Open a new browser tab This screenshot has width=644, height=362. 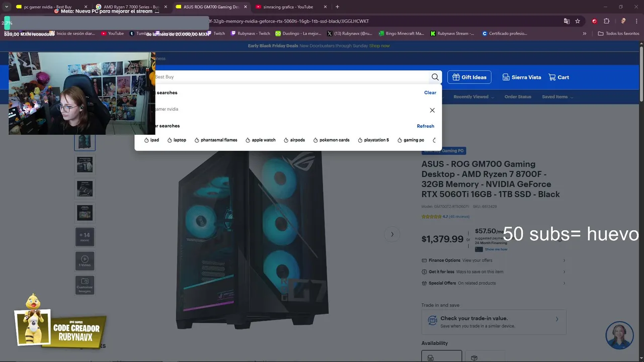(x=337, y=7)
